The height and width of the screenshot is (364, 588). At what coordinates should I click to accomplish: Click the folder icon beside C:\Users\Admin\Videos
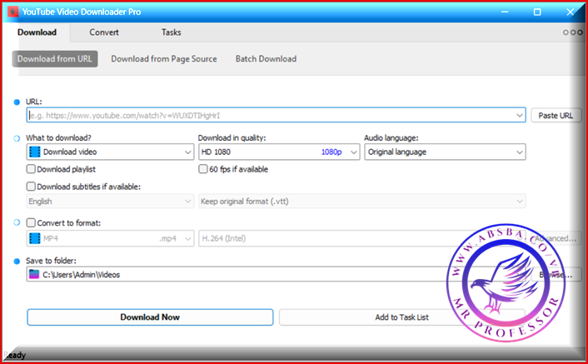click(34, 274)
